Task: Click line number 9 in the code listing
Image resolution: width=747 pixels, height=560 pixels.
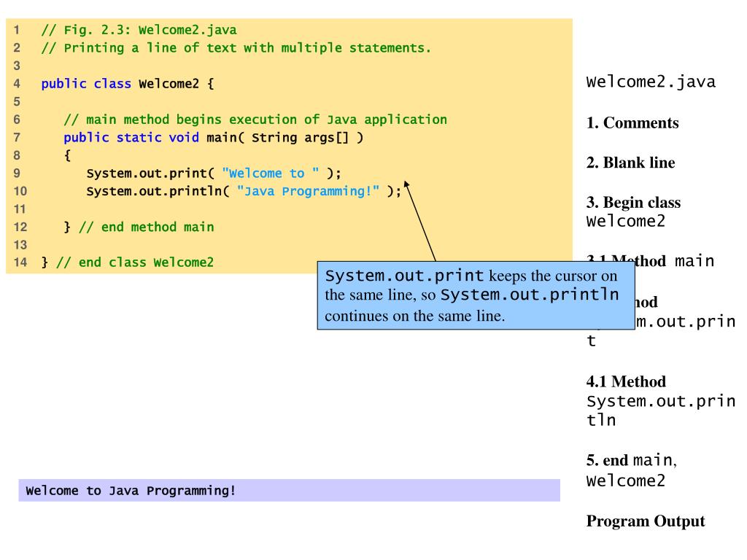Action: [17, 174]
